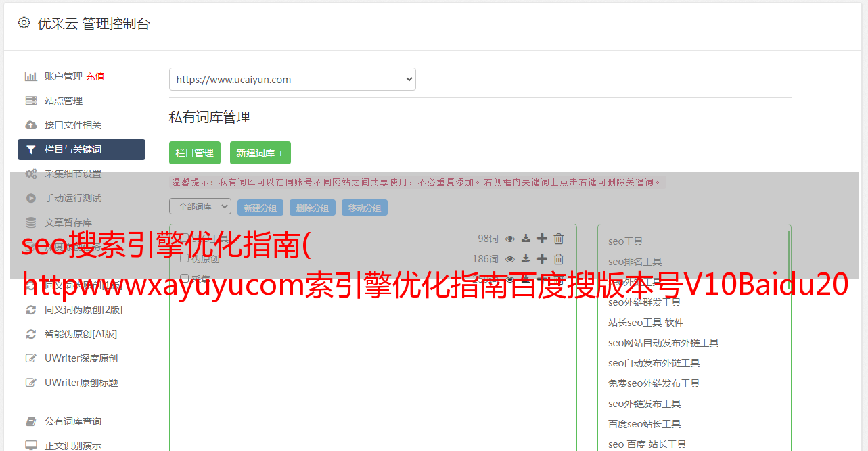Delete the 186词 library with trash icon

[x=559, y=259]
